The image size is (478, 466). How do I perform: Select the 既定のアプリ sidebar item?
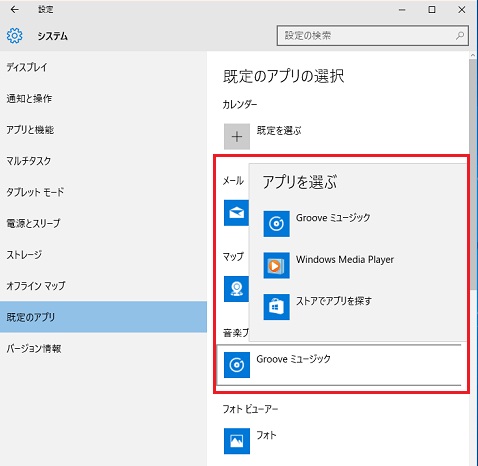(103, 317)
